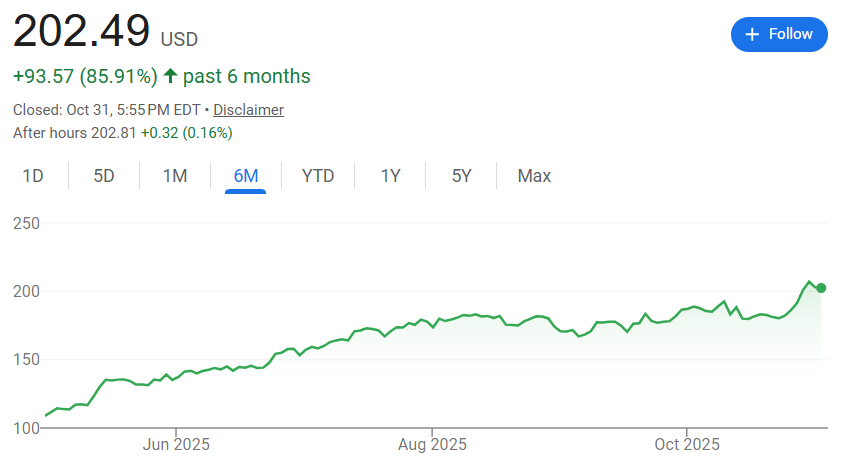857x464 pixels.
Task: Select the Max range tab
Action: click(534, 176)
